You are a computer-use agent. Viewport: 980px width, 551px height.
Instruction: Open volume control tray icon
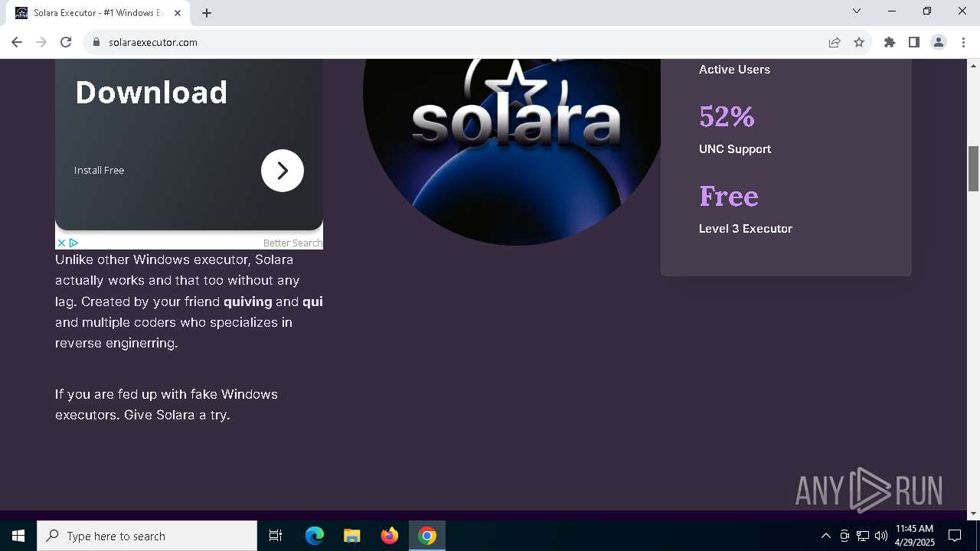click(881, 536)
